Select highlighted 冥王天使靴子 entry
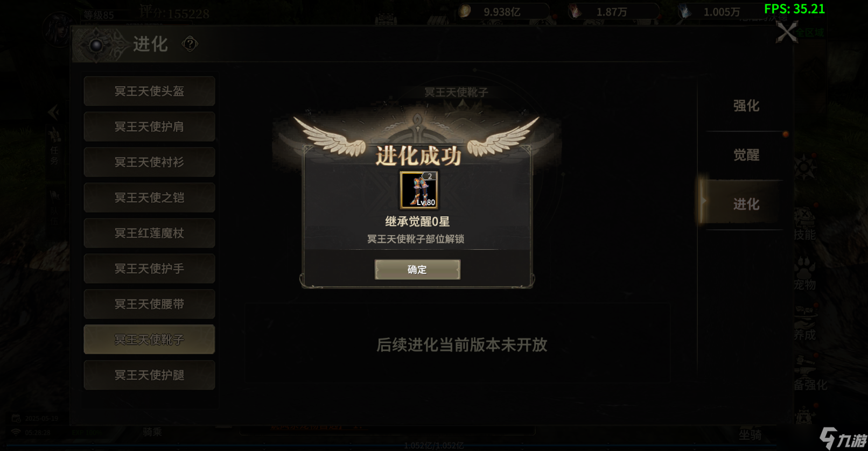 pos(149,340)
